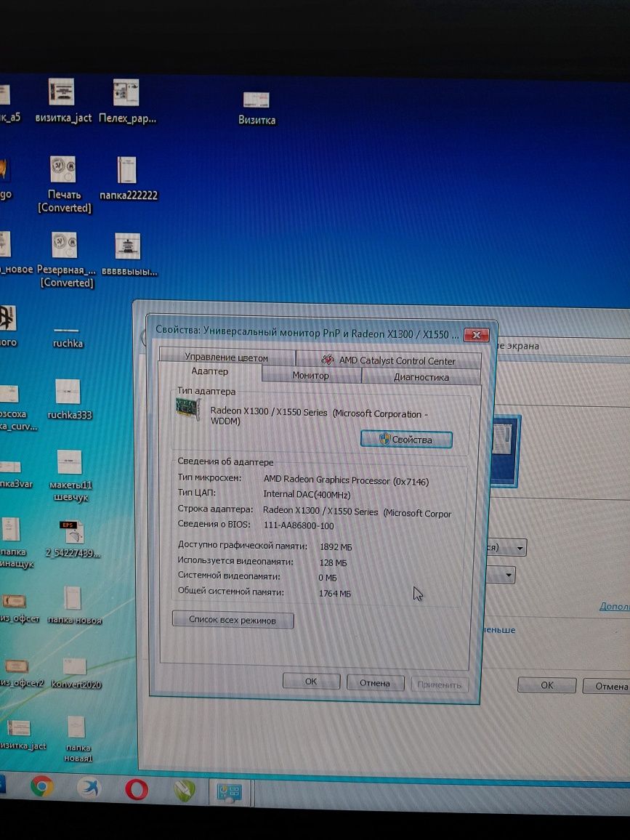Select the Control Panel taskbar window icon

point(230,792)
